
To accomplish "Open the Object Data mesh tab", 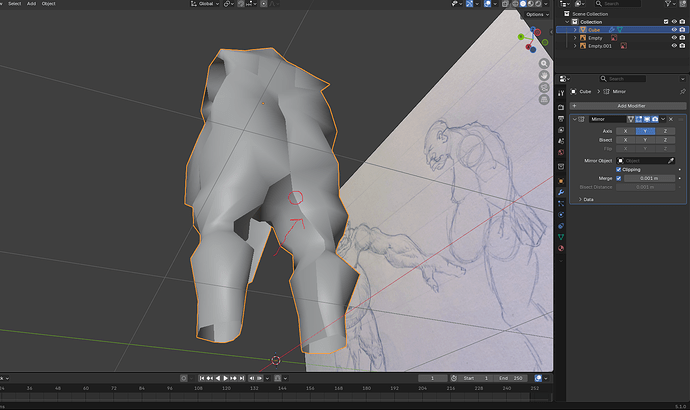I will [x=561, y=237].
